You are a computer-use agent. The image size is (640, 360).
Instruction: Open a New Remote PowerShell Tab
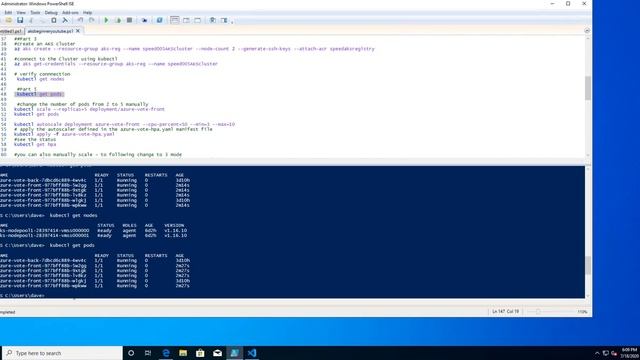point(144,20)
